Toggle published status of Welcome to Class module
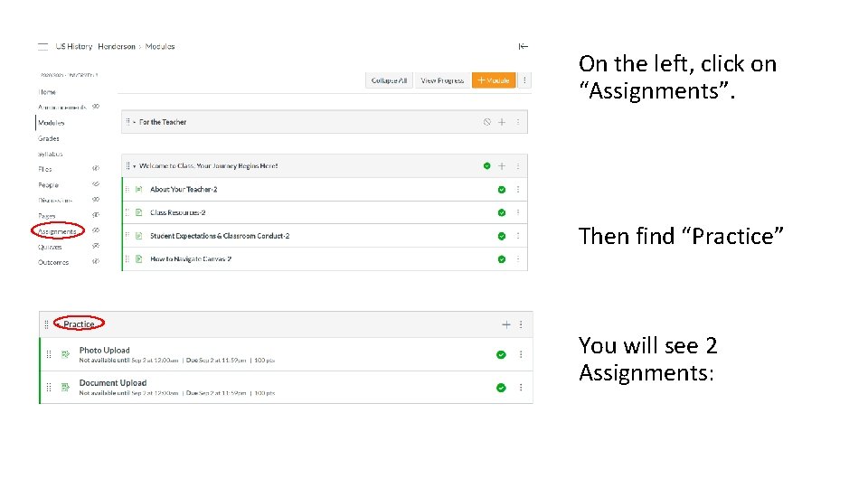The width and height of the screenshot is (868, 488). coord(486,166)
